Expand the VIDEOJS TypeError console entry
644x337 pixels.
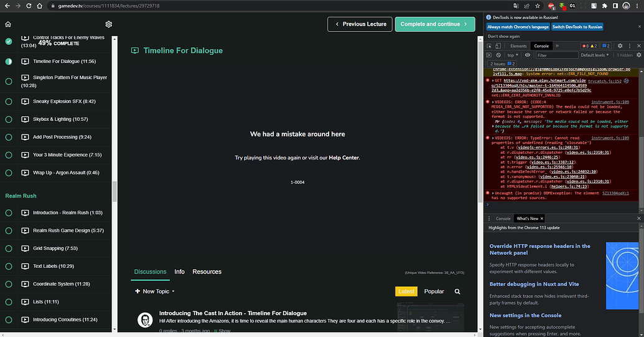pos(493,138)
